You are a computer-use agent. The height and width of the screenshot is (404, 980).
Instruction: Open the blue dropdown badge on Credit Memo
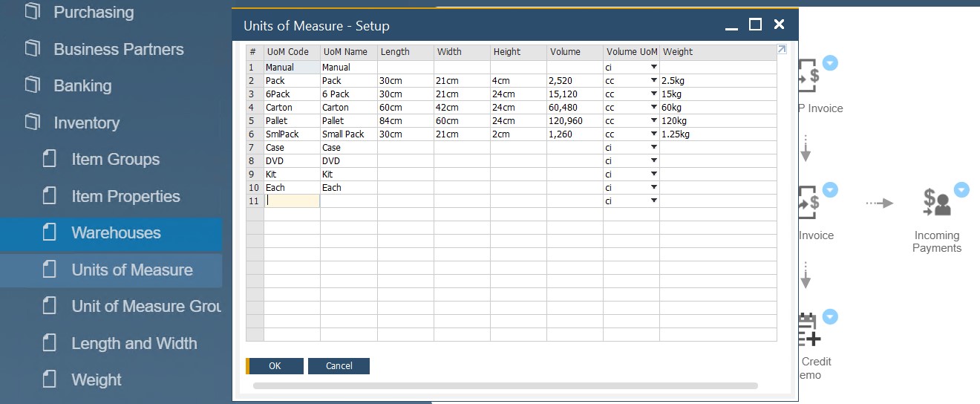pos(830,317)
